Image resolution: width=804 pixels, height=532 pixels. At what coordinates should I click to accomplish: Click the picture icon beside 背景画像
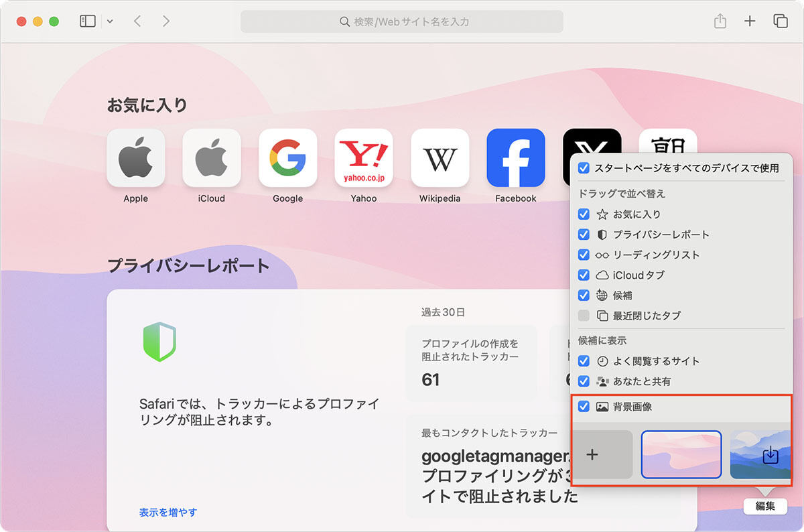click(x=602, y=407)
